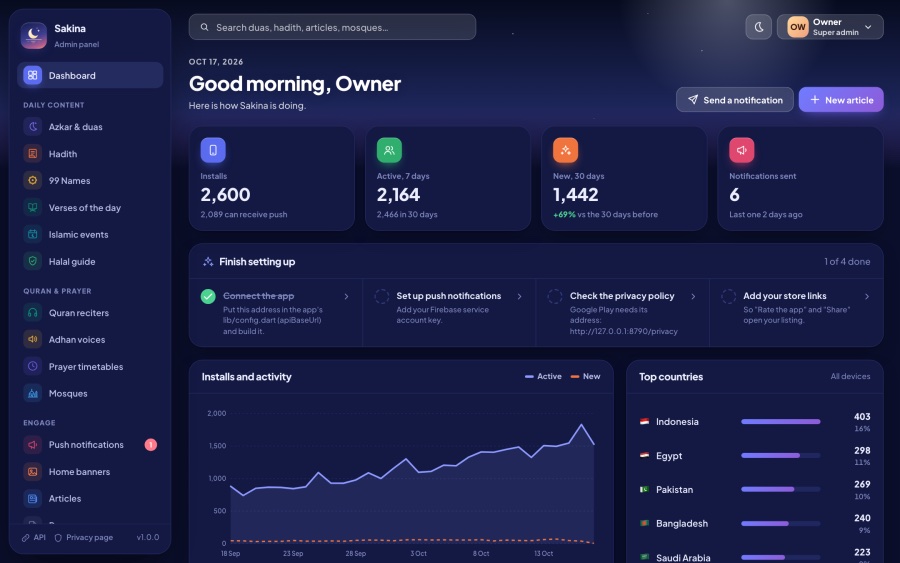Click the Verses of the day icon
The image size is (900, 563).
tap(33, 207)
